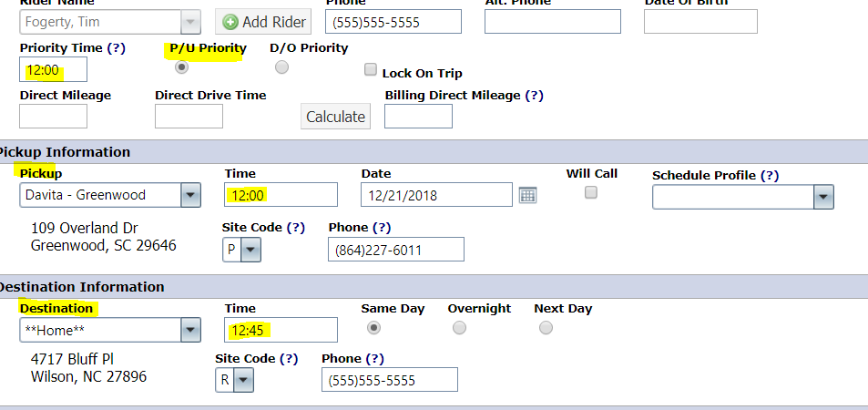Check the Will Call checkbox

[591, 192]
